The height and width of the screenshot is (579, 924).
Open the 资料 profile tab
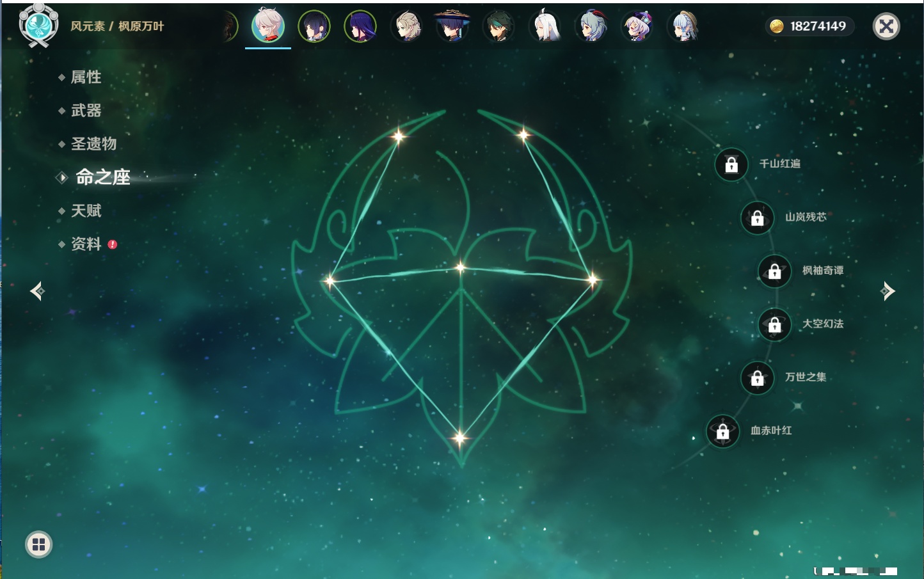(86, 244)
